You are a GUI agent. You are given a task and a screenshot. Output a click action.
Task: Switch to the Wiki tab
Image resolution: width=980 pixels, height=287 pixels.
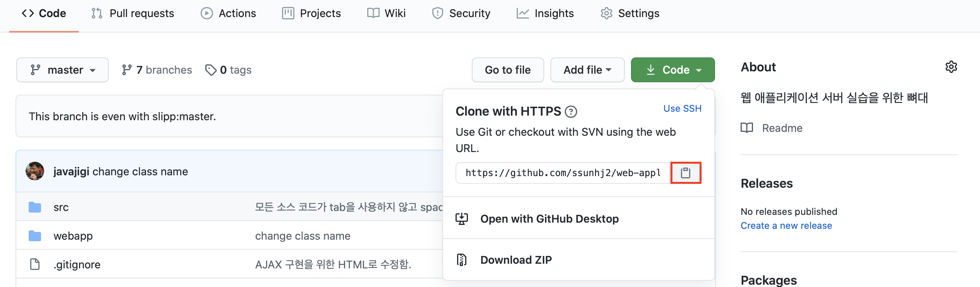[x=386, y=14]
